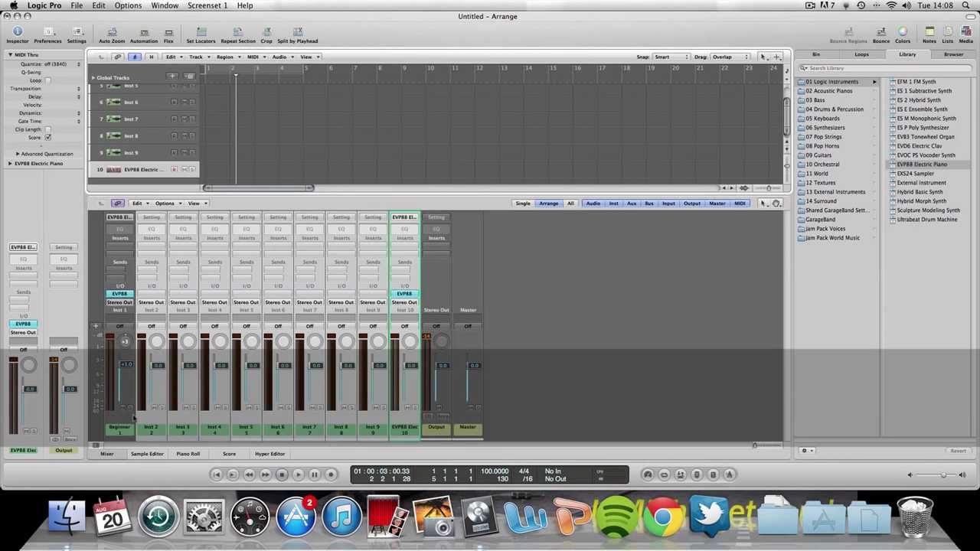The height and width of the screenshot is (551, 980).
Task: Uncheck the Score checkbox
Action: (x=47, y=138)
